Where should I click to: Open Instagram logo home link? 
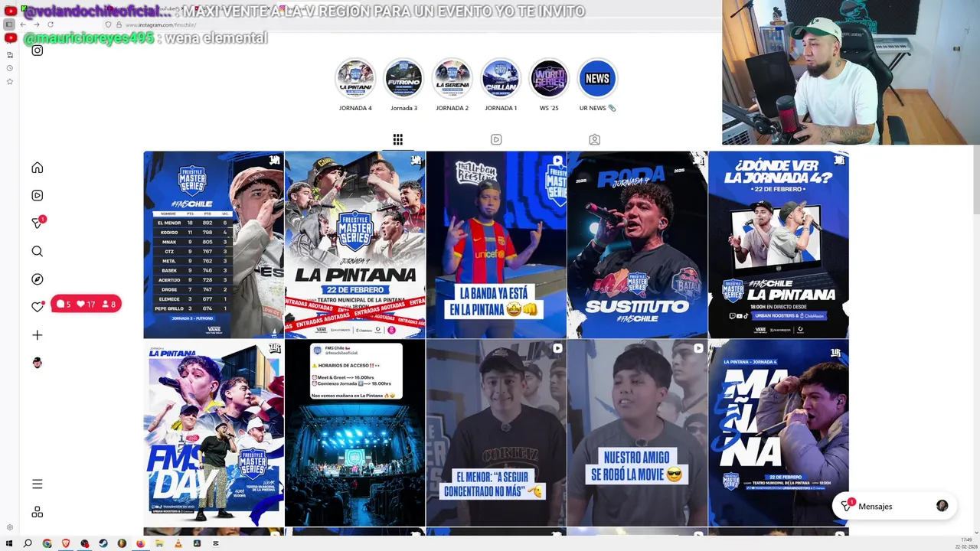[x=37, y=51]
